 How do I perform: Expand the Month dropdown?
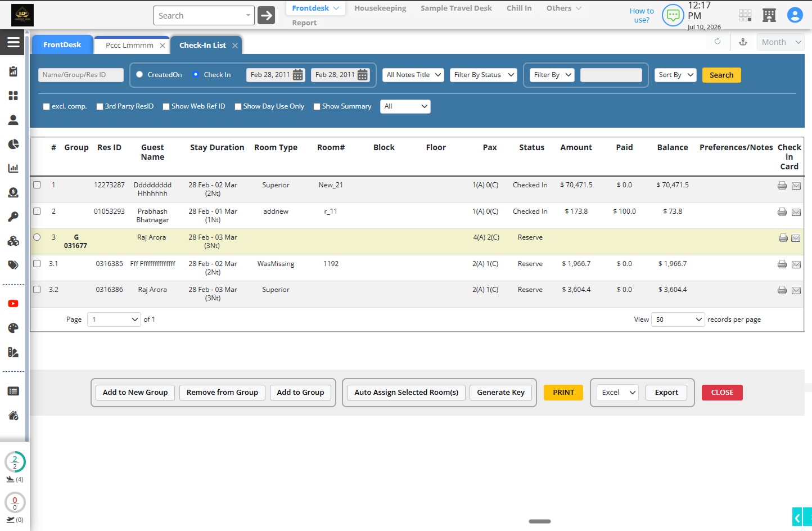click(781, 42)
